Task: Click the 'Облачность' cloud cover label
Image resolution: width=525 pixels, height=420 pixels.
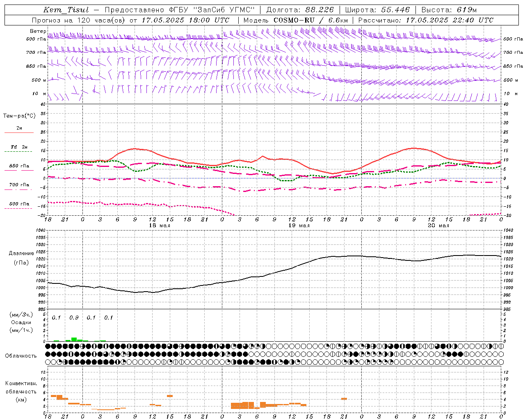Action: (x=21, y=356)
